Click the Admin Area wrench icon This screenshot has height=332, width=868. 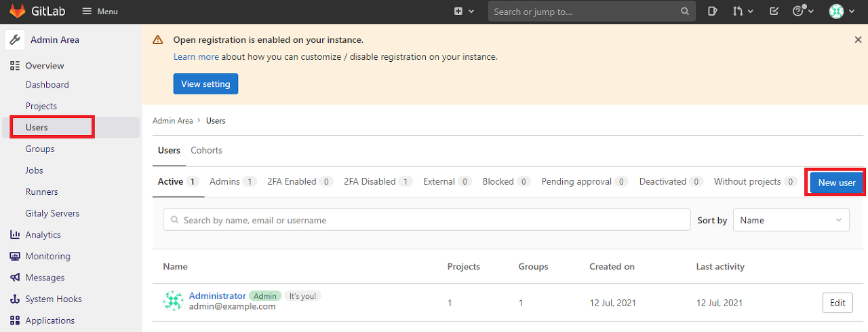point(15,39)
